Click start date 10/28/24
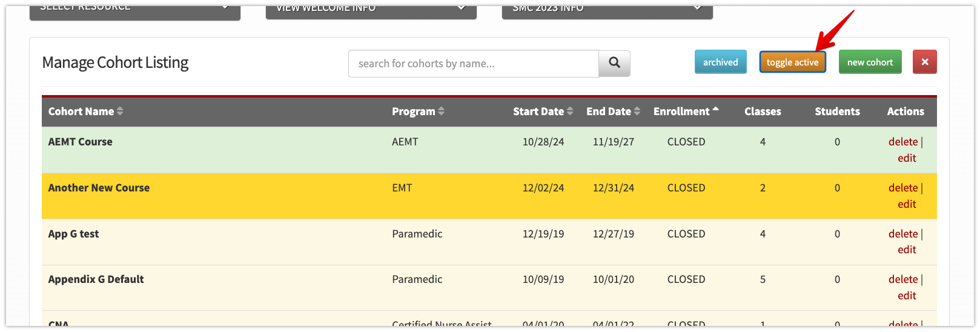The image size is (980, 332). click(x=543, y=142)
